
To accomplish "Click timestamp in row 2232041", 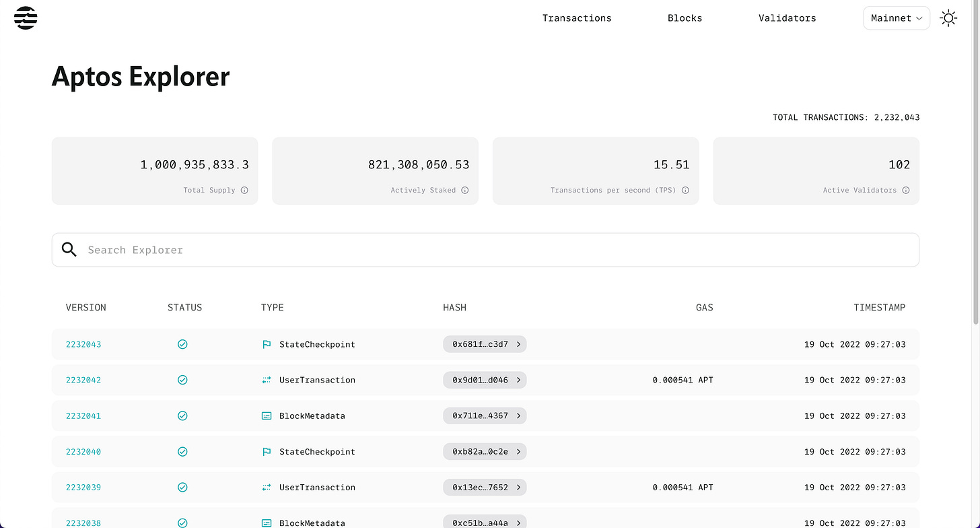I will (x=855, y=416).
